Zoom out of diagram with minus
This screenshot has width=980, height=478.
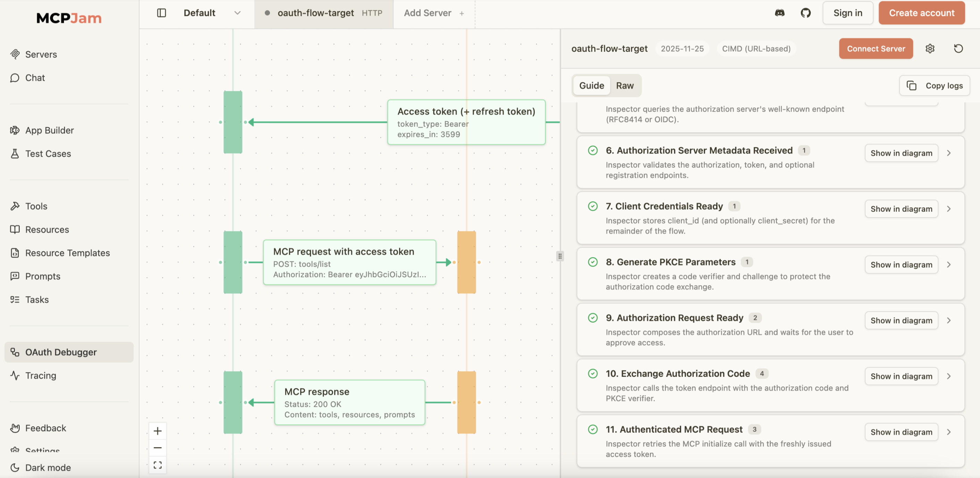click(158, 447)
